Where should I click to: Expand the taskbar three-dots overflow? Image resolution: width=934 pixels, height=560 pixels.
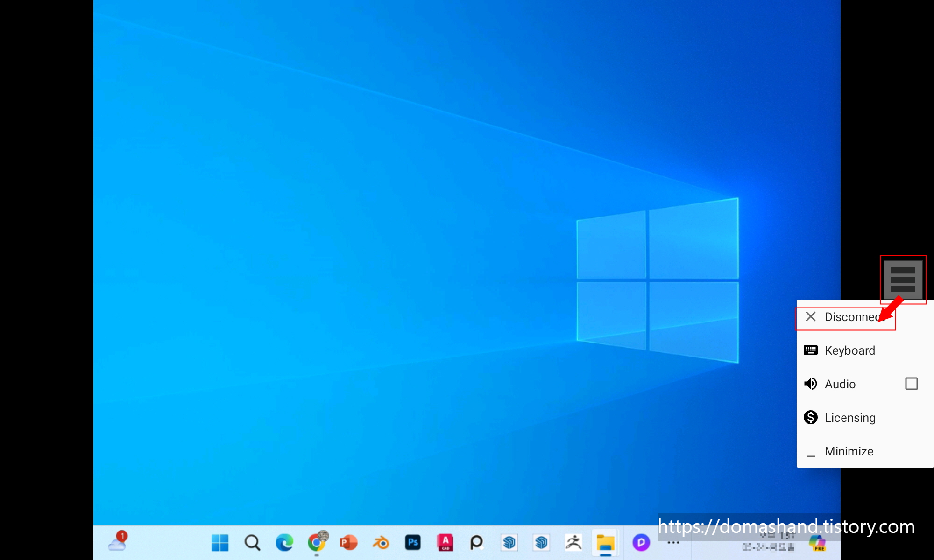(673, 543)
